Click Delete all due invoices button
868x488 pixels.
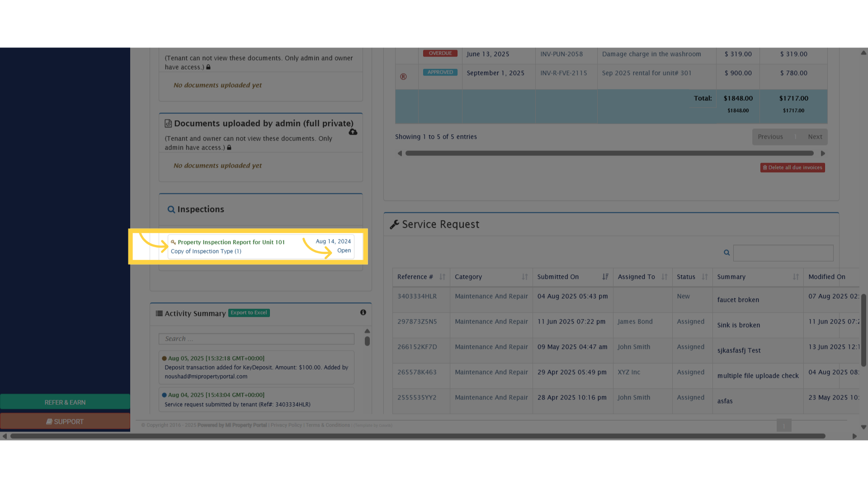pyautogui.click(x=793, y=168)
